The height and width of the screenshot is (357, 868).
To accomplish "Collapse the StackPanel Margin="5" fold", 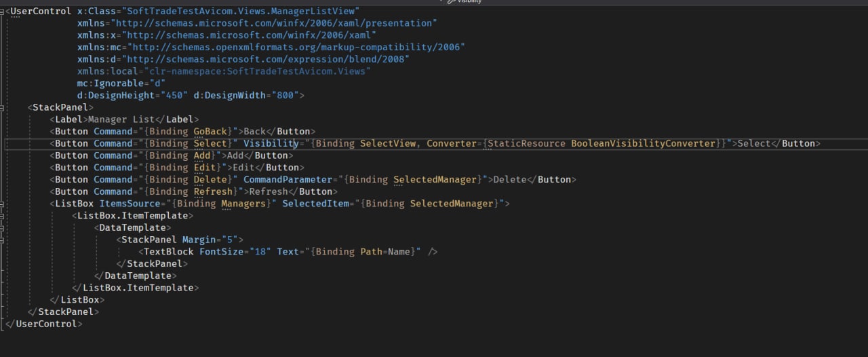I will 3,240.
